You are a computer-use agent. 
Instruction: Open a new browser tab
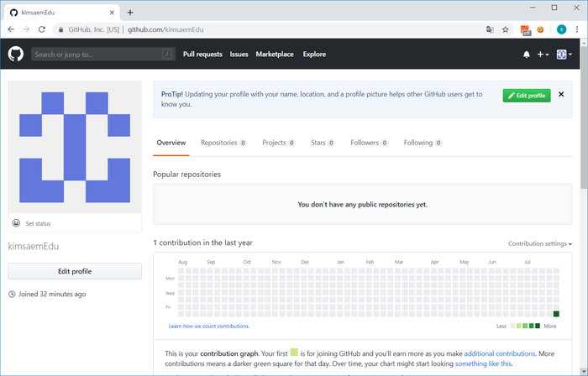coord(130,13)
